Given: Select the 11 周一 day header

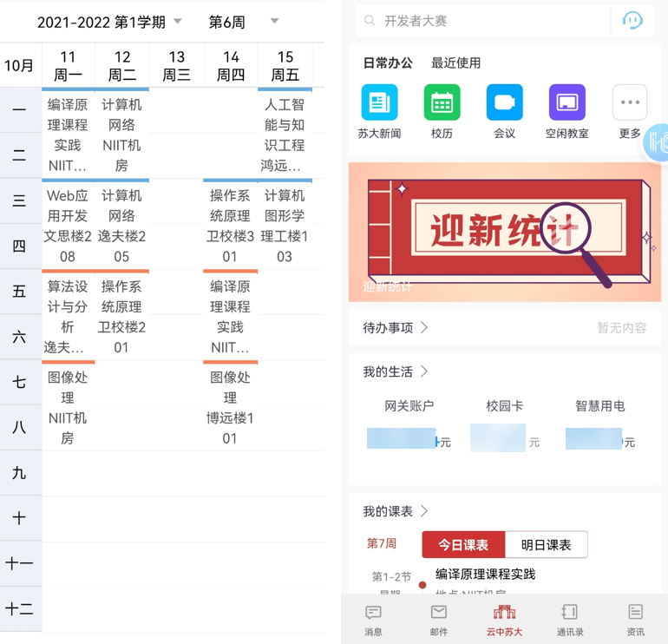Looking at the screenshot, I should click(69, 65).
